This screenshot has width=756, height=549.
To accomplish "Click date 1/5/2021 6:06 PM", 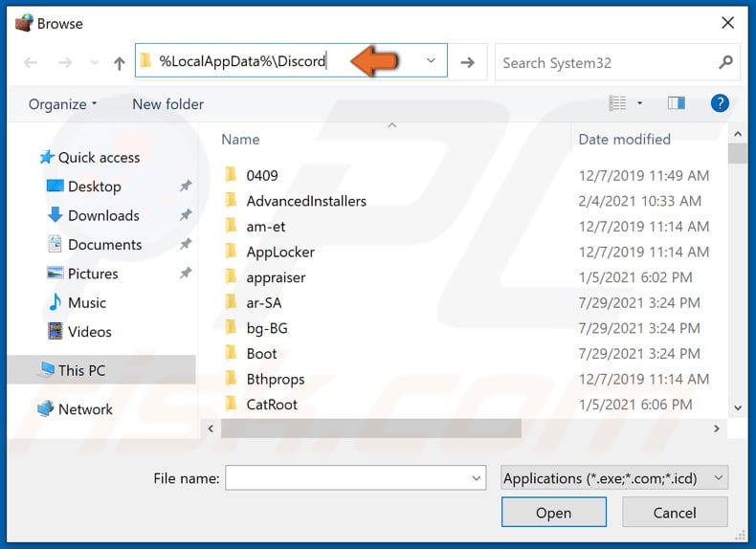I will (x=635, y=405).
